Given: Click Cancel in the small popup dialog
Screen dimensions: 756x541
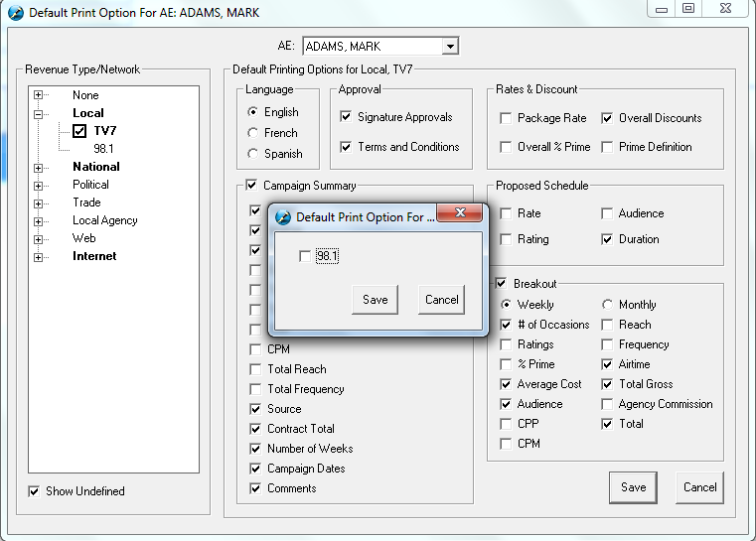Looking at the screenshot, I should (x=441, y=300).
